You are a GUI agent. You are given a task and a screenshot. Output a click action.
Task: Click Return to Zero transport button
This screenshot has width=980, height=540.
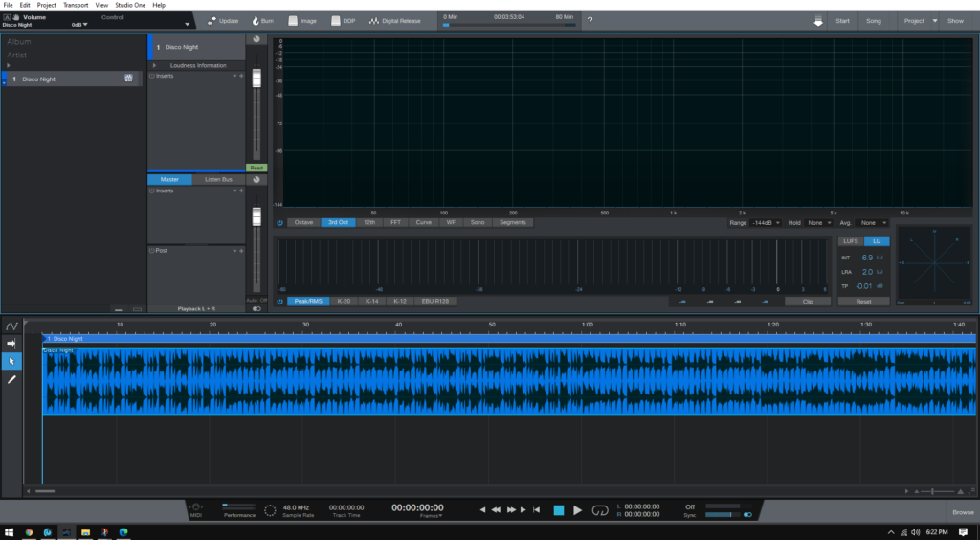click(536, 510)
